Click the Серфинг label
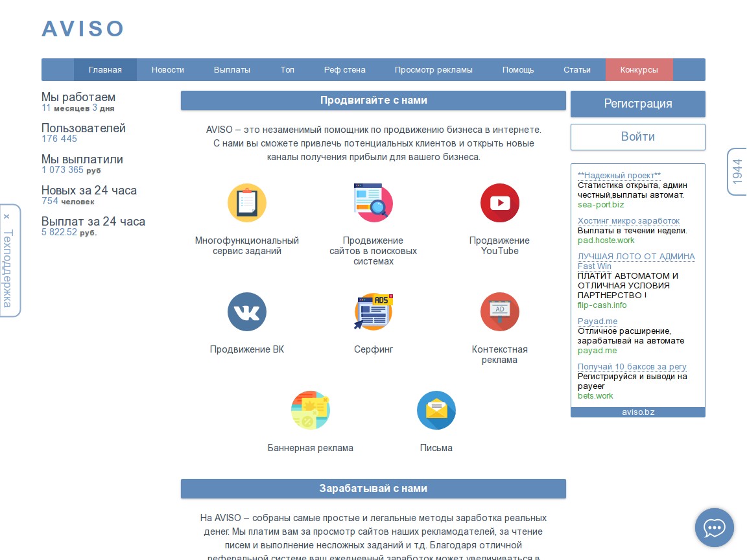The image size is (747, 560). (373, 349)
